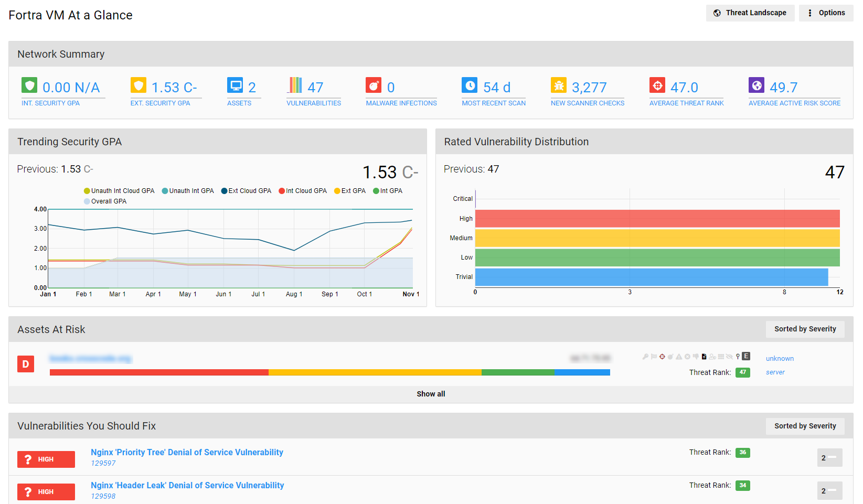Open the Threat Landscape view
Image resolution: width=863 pixels, height=504 pixels.
tap(750, 13)
